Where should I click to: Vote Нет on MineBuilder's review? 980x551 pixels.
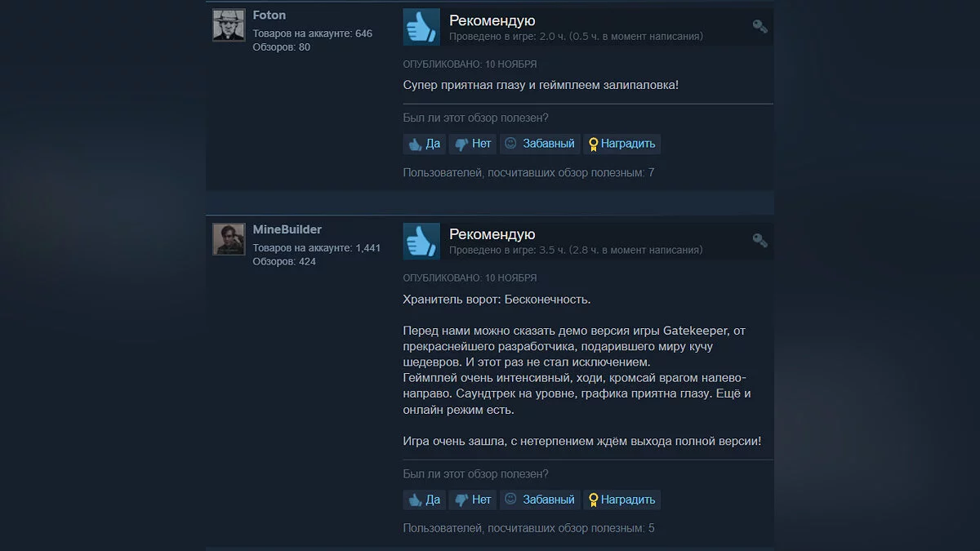coord(473,500)
